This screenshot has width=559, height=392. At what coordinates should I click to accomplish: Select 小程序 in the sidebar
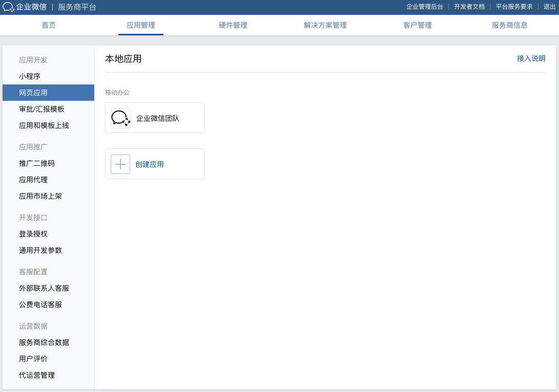(x=49, y=76)
